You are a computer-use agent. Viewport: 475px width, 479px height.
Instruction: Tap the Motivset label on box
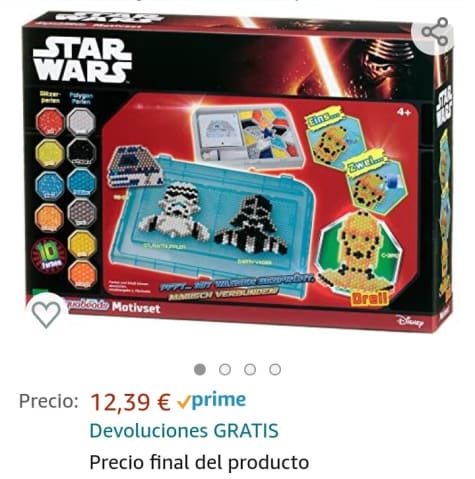pos(136,307)
